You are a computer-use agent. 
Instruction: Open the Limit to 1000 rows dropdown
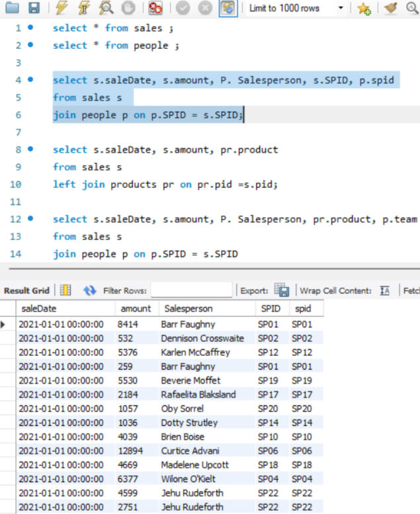pyautogui.click(x=341, y=9)
